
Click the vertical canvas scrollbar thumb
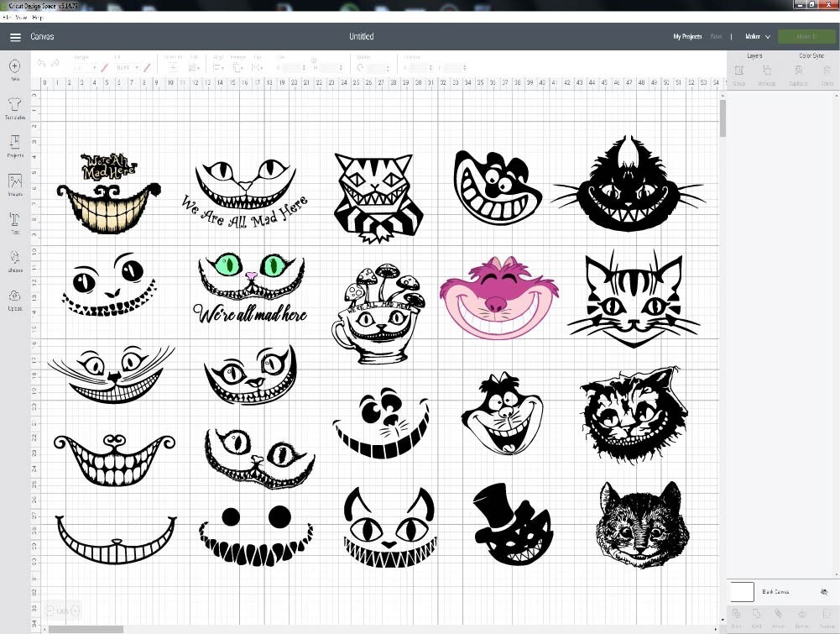(723, 118)
